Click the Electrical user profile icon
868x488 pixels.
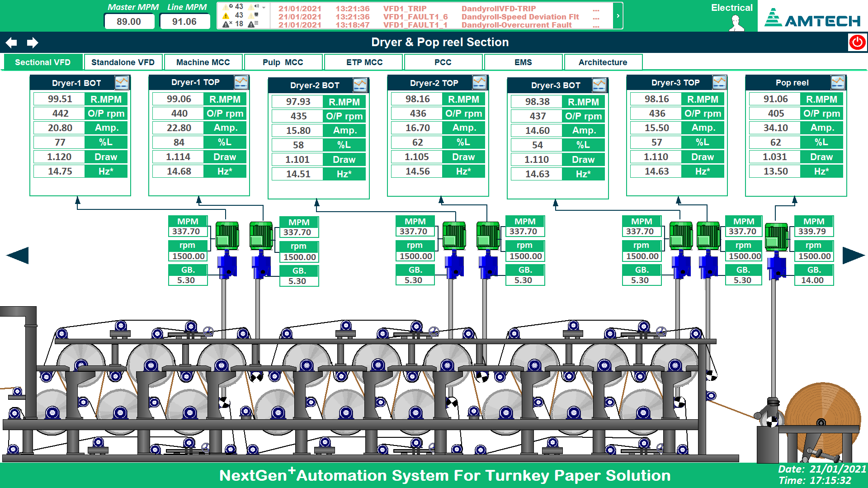tap(736, 23)
